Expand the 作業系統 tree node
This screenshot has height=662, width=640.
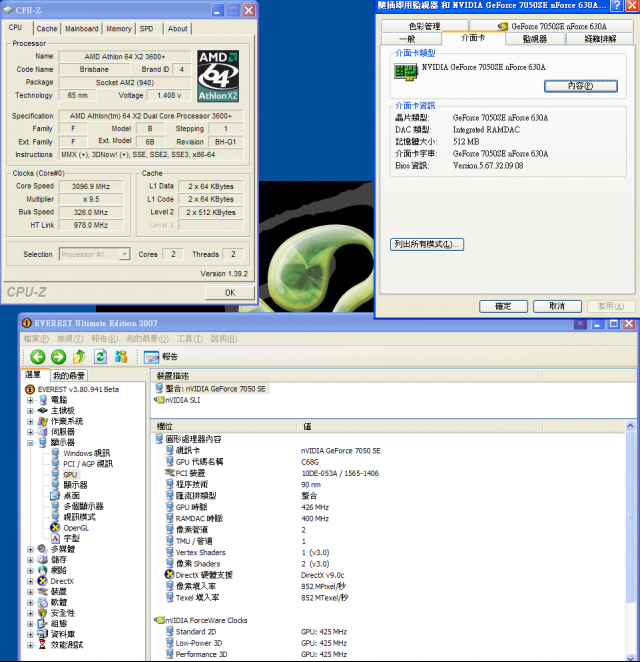click(x=30, y=421)
